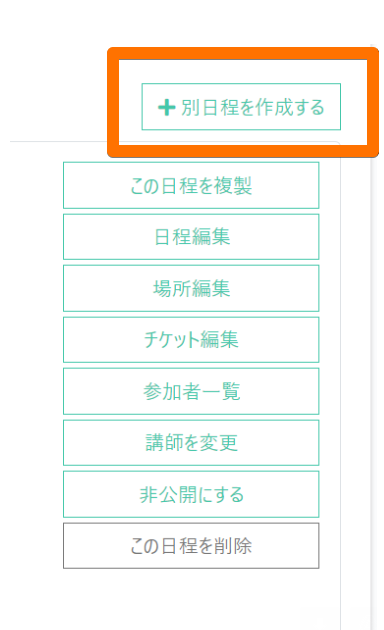This screenshot has height=630, width=384.
Task: Edit ticket settings via チケット編集
Action: click(191, 340)
